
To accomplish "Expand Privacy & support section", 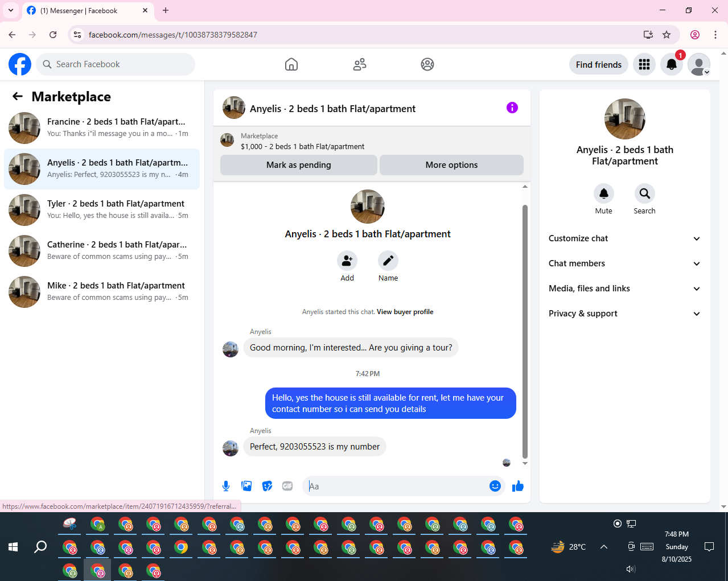I will coord(624,314).
